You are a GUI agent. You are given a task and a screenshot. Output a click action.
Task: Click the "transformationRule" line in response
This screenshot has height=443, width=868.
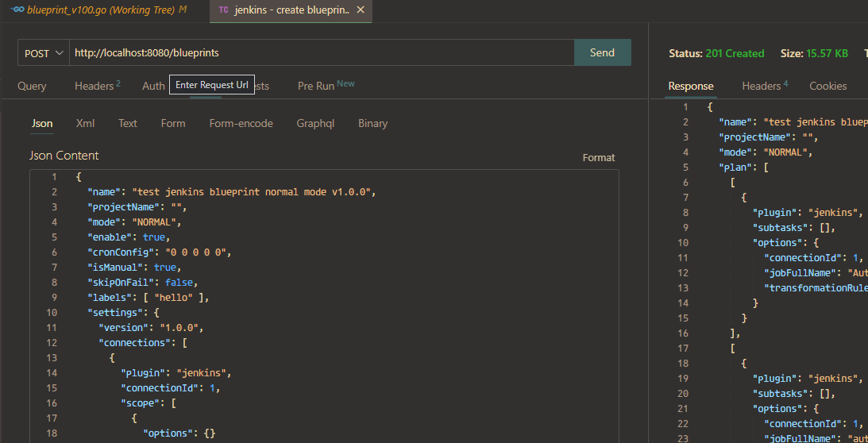coord(816,288)
